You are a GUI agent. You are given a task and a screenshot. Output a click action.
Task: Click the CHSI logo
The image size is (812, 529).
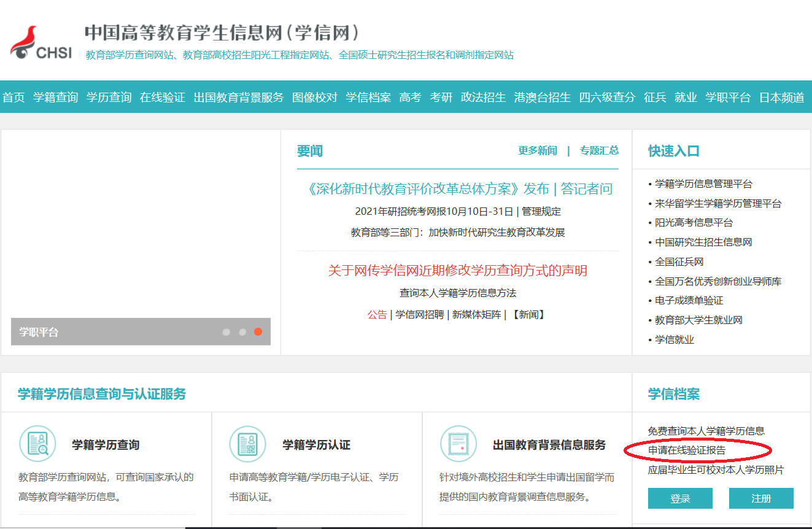[41, 42]
